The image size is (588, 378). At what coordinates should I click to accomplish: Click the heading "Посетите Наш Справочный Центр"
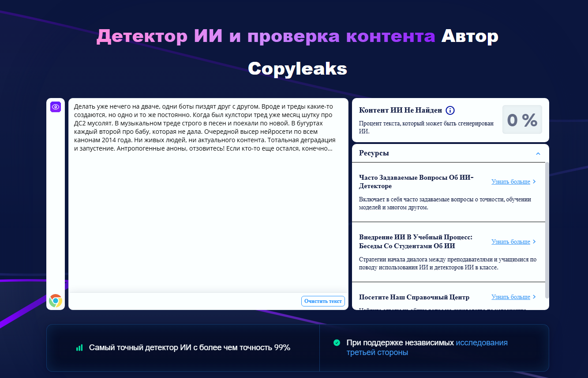[x=414, y=297]
